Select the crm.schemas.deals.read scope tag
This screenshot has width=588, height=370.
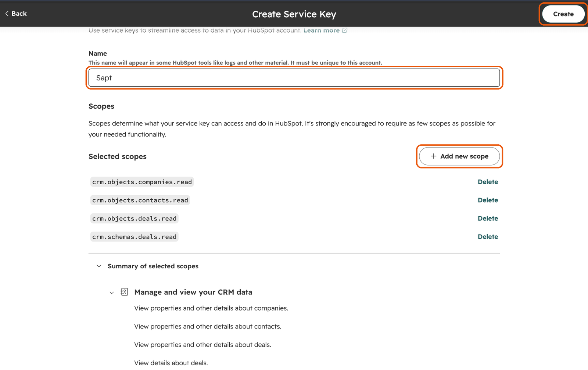(135, 237)
